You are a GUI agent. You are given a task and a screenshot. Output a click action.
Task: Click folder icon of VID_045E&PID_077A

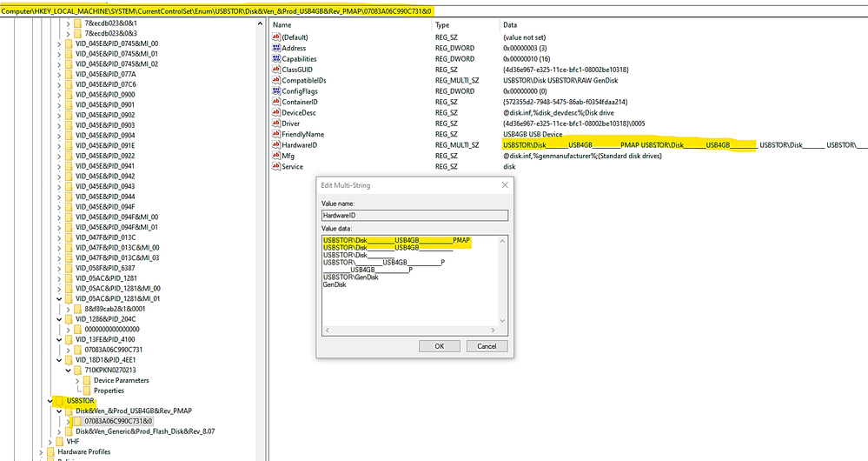point(69,74)
